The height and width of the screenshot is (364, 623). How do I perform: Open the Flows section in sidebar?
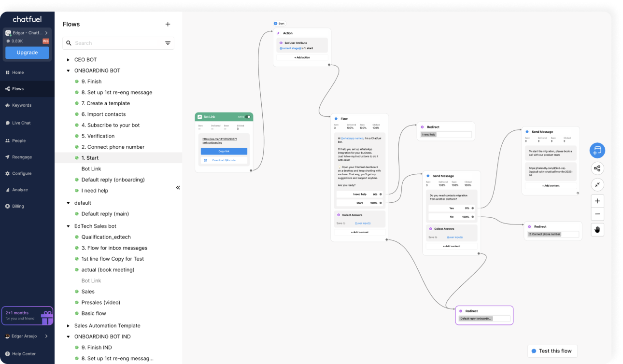27,89
